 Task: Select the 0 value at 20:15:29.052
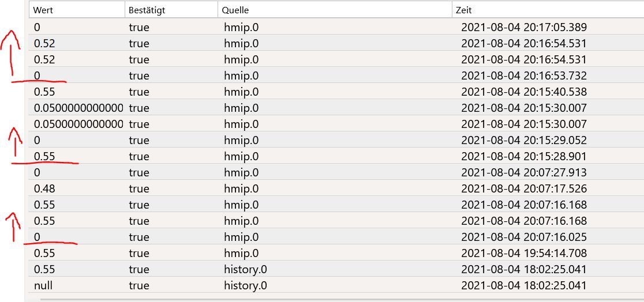(37, 140)
